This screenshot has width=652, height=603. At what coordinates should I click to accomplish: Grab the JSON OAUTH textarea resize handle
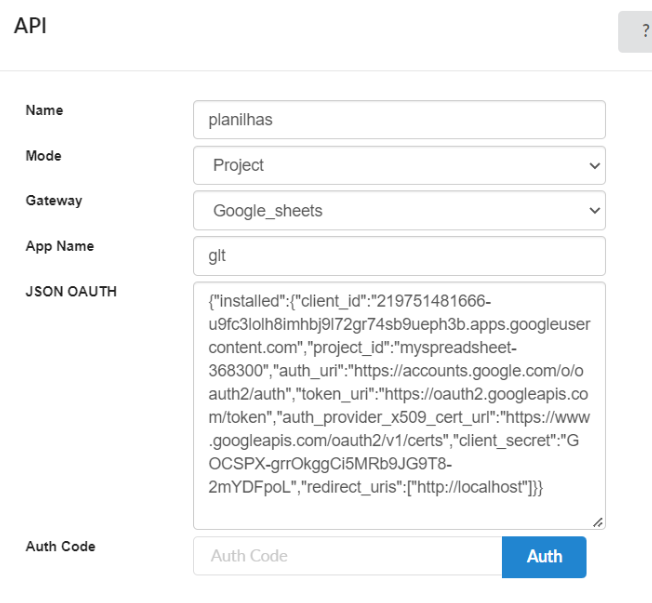(x=598, y=521)
